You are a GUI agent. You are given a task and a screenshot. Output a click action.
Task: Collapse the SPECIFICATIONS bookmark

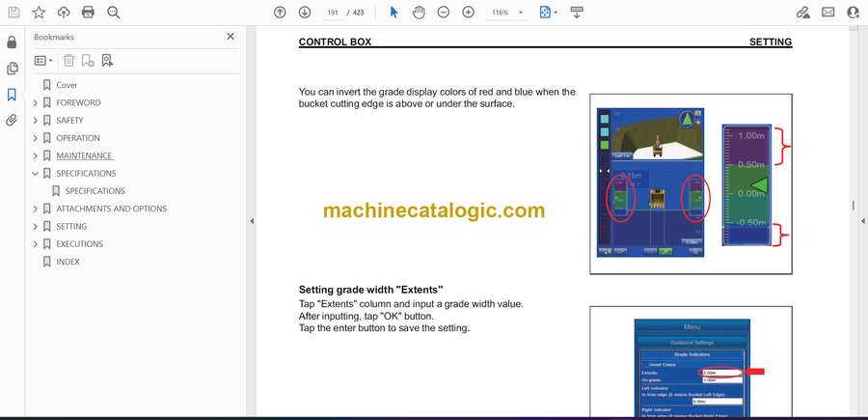(36, 174)
